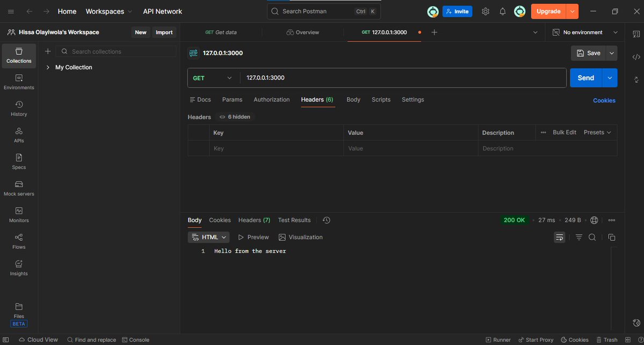Open the user avatar next to Upgrade

point(520,11)
